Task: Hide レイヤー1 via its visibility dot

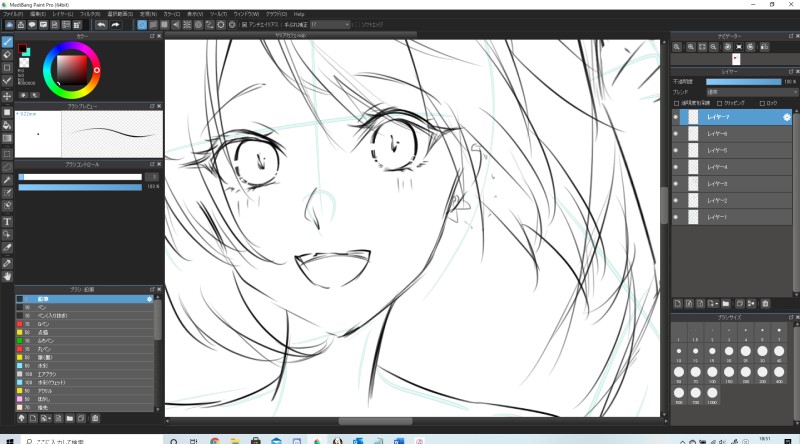Action: coord(676,217)
